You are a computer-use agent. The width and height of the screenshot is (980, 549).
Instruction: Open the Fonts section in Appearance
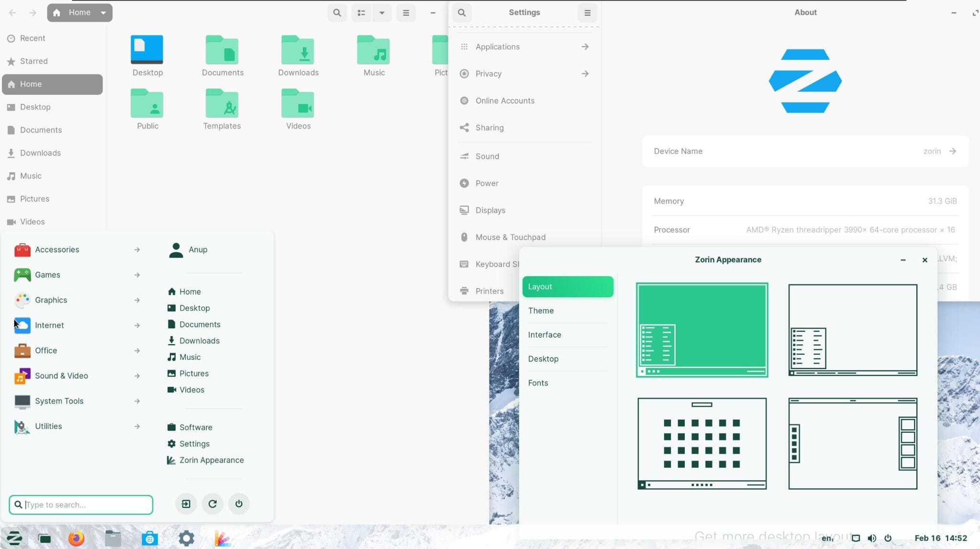click(x=538, y=383)
